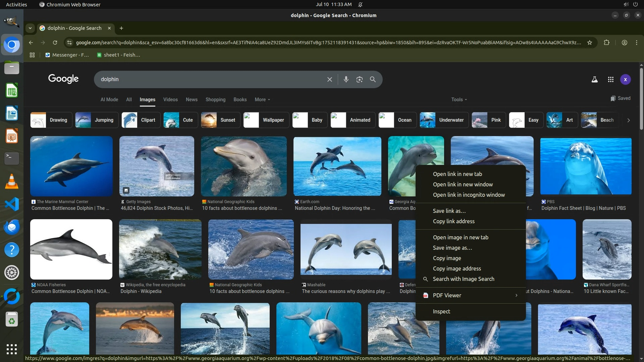Choose Copy image address menu entry
This screenshot has height=362, width=644.
(x=457, y=268)
